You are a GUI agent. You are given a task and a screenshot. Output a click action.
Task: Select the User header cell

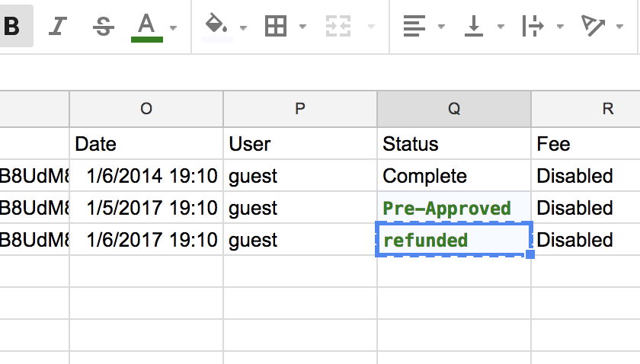[300, 144]
